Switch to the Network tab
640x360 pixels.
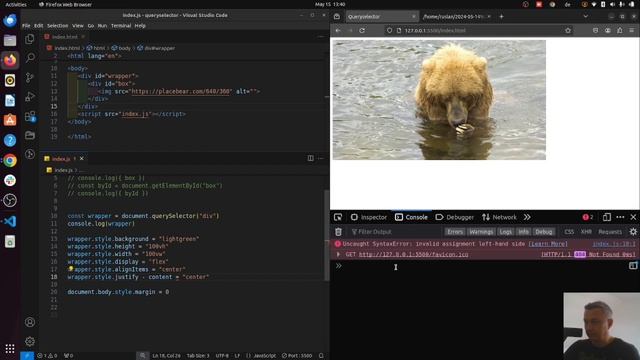pos(500,217)
